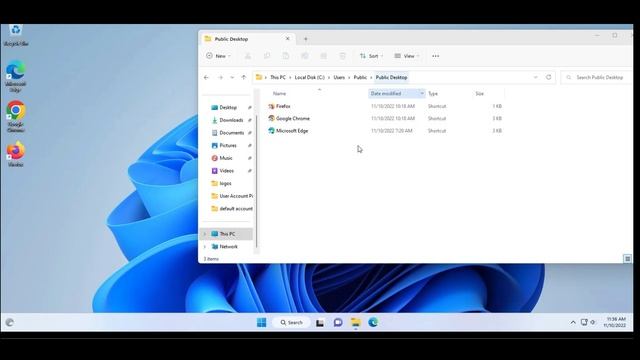The width and height of the screenshot is (640, 360).
Task: Select Firefox desktop icon
Action: click(x=16, y=154)
